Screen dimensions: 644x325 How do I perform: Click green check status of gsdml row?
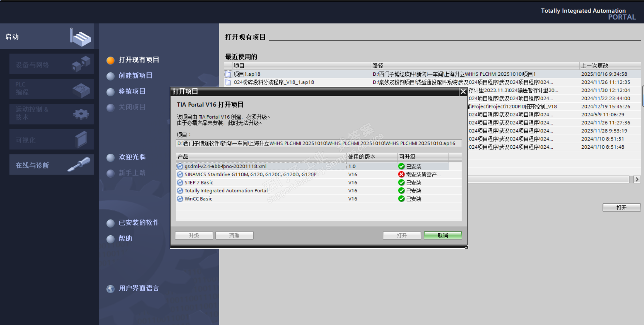pos(401,166)
